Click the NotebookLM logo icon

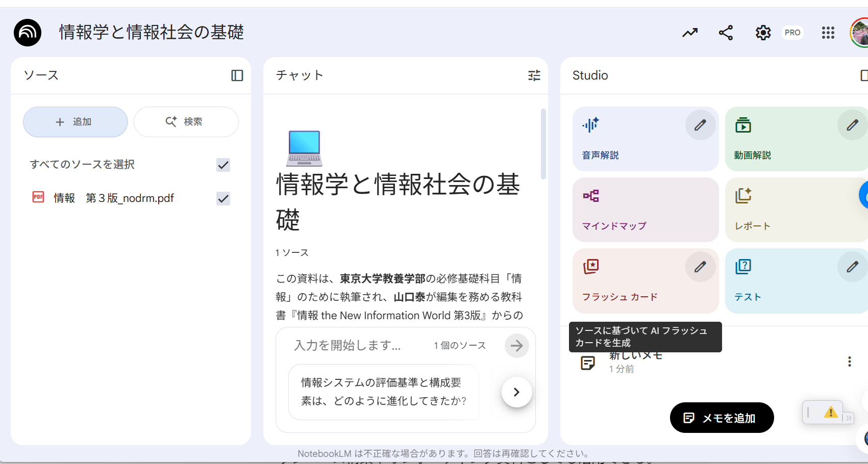pos(28,33)
